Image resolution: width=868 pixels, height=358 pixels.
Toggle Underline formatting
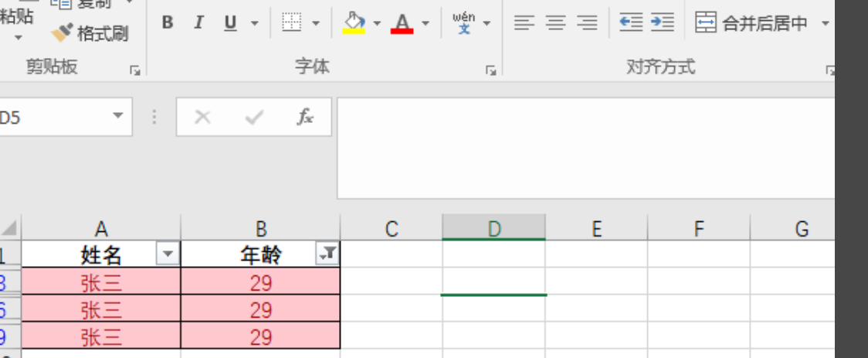[230, 22]
